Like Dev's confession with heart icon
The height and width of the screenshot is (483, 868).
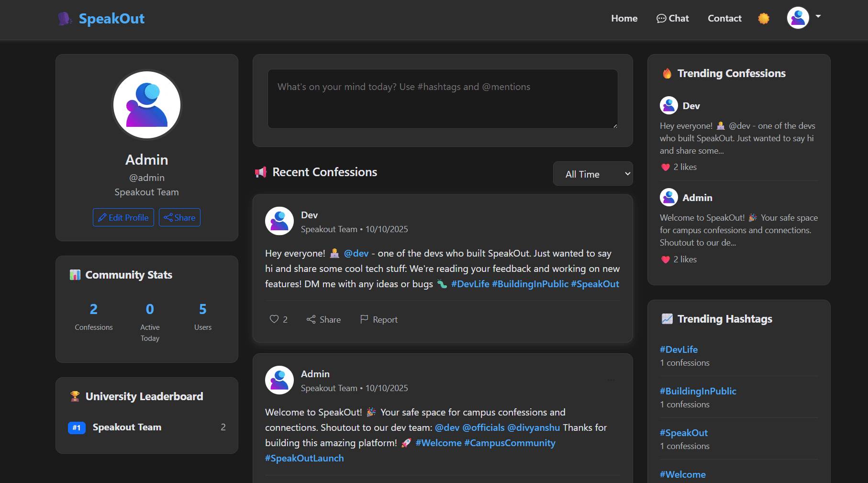[274, 319]
